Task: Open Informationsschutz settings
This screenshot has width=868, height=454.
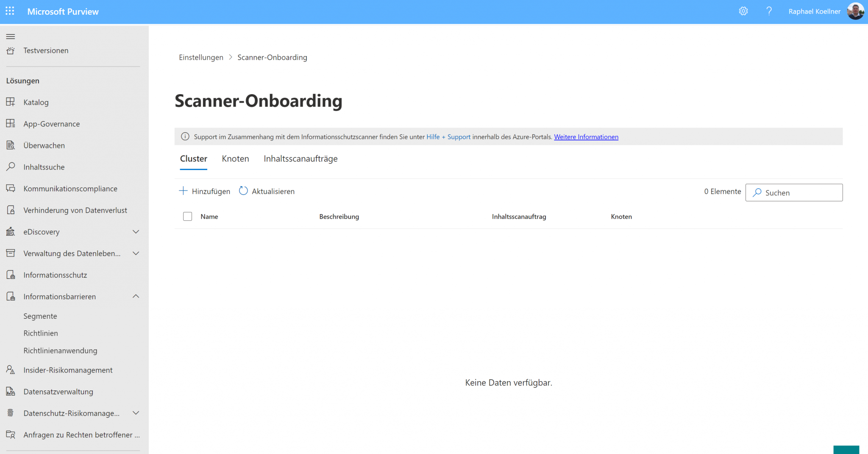Action: coord(55,275)
